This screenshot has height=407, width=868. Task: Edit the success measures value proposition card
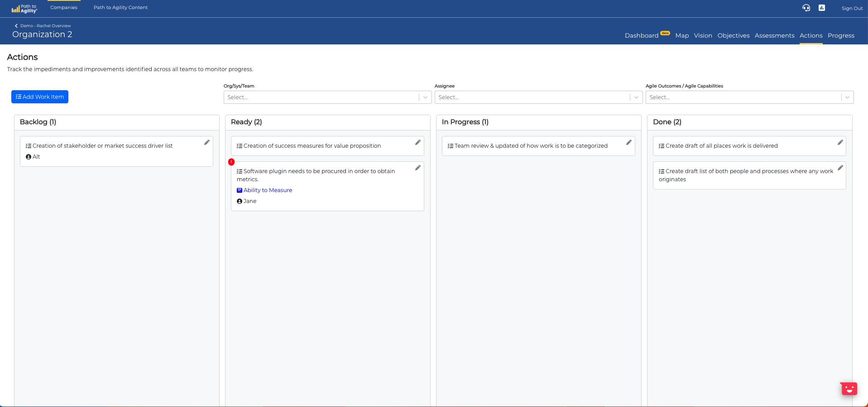[418, 142]
